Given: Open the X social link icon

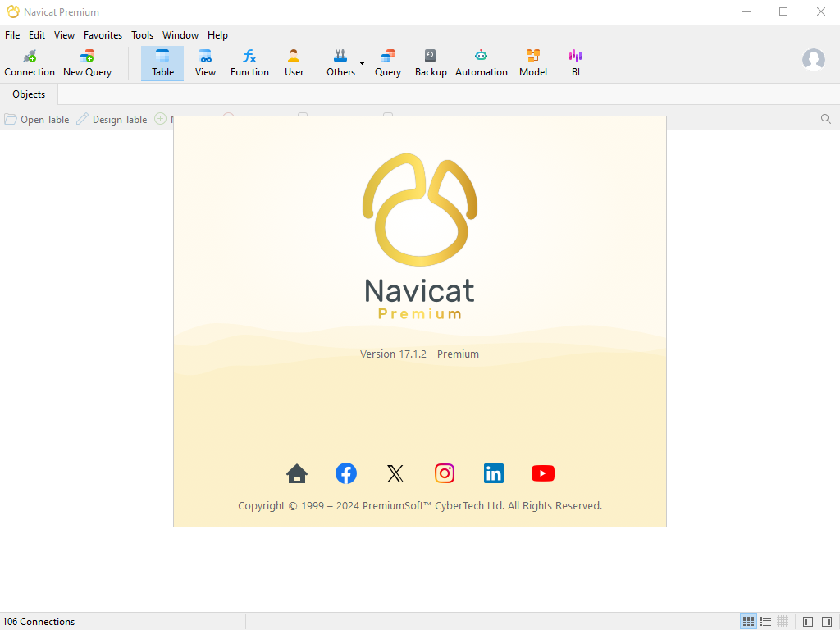Looking at the screenshot, I should [x=395, y=473].
